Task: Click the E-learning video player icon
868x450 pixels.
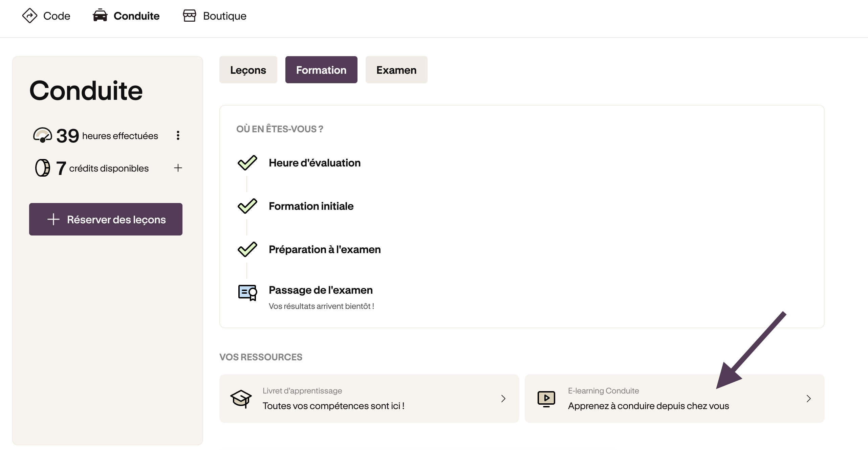Action: coord(546,399)
